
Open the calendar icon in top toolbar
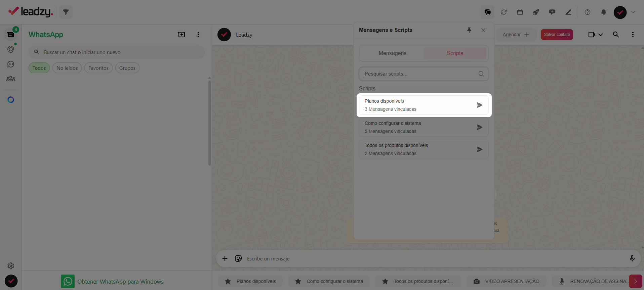click(x=520, y=12)
